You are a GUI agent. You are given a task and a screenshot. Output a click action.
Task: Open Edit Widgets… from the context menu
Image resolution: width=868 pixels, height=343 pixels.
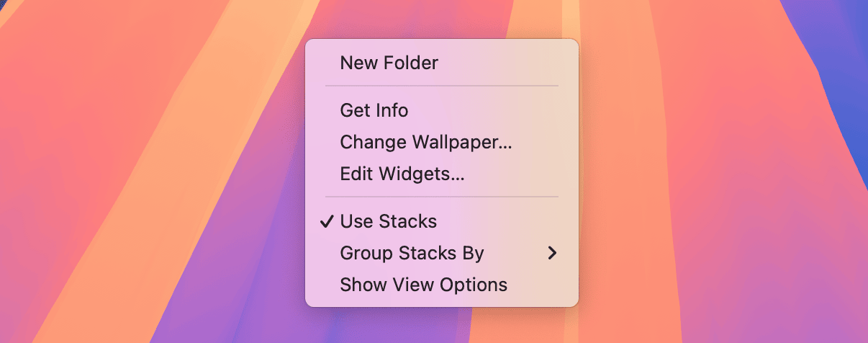click(x=402, y=174)
